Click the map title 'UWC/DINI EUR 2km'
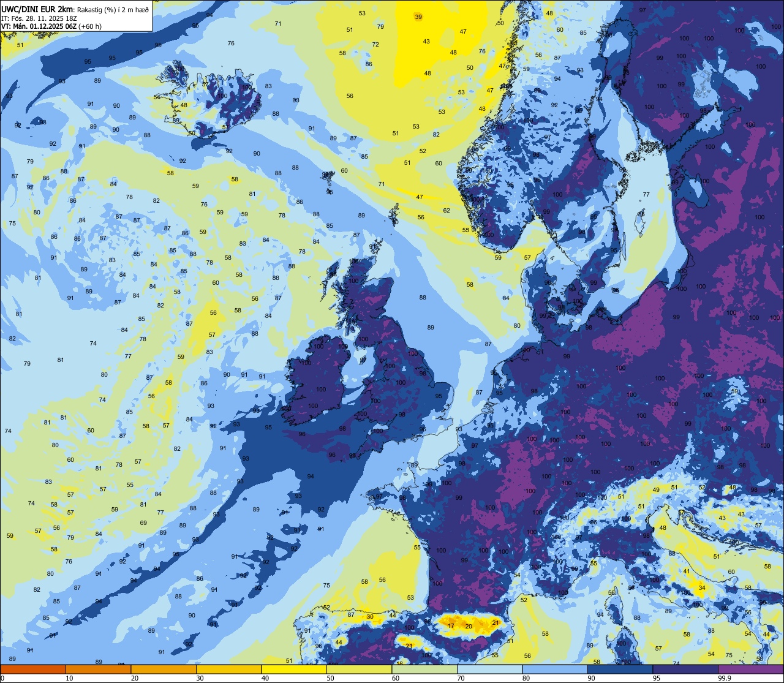This screenshot has width=784, height=683. [x=37, y=9]
